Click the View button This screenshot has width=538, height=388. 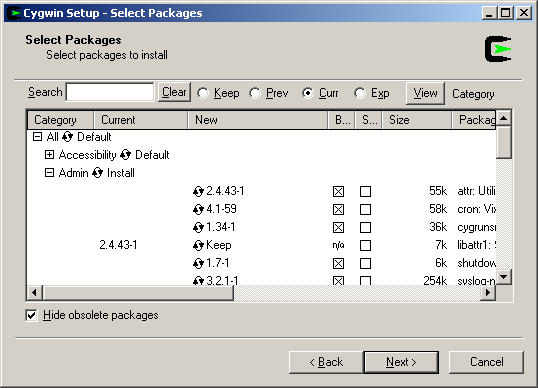(x=425, y=93)
